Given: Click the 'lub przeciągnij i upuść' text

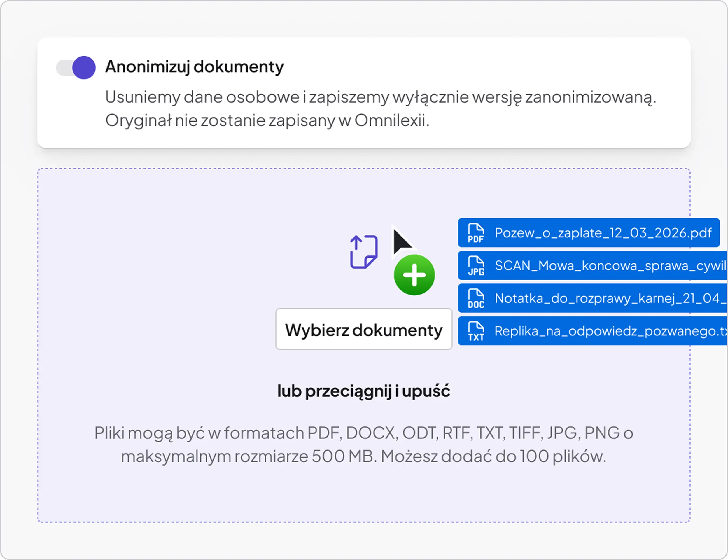Looking at the screenshot, I should (364, 391).
